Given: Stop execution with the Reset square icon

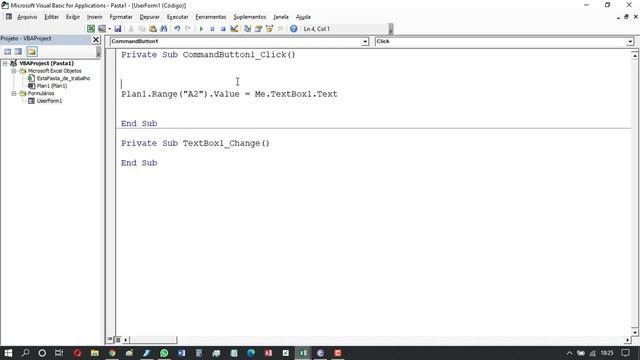Looking at the screenshot, I should coord(223,29).
